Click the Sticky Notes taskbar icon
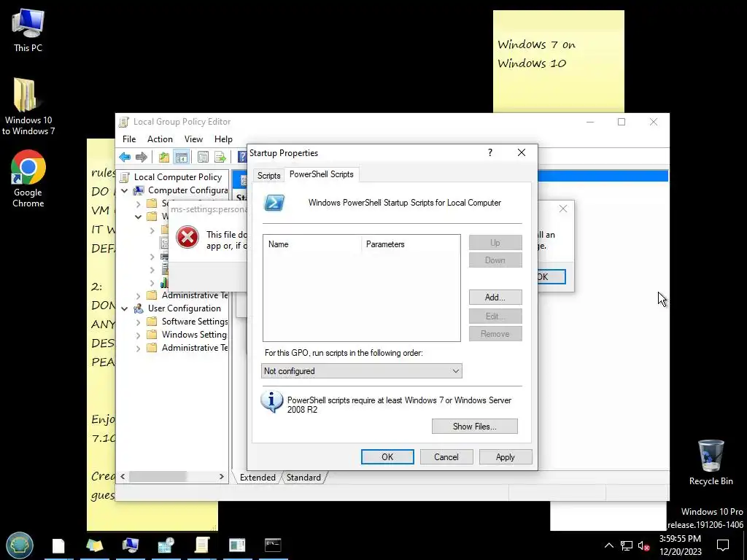 (x=94, y=545)
